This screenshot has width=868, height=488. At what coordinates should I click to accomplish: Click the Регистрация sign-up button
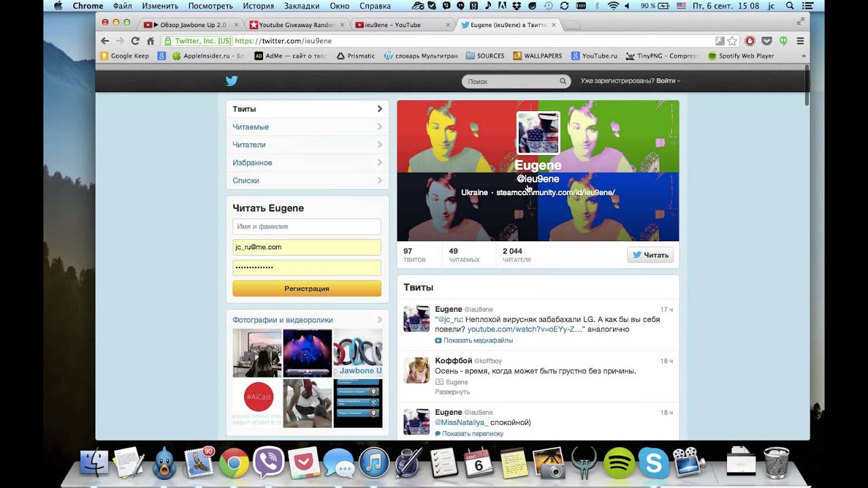307,289
